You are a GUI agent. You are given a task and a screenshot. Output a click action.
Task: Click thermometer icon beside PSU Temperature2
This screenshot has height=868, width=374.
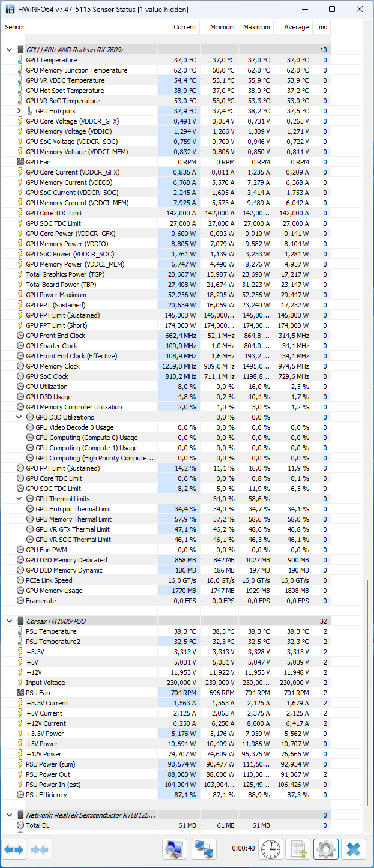coord(20,642)
